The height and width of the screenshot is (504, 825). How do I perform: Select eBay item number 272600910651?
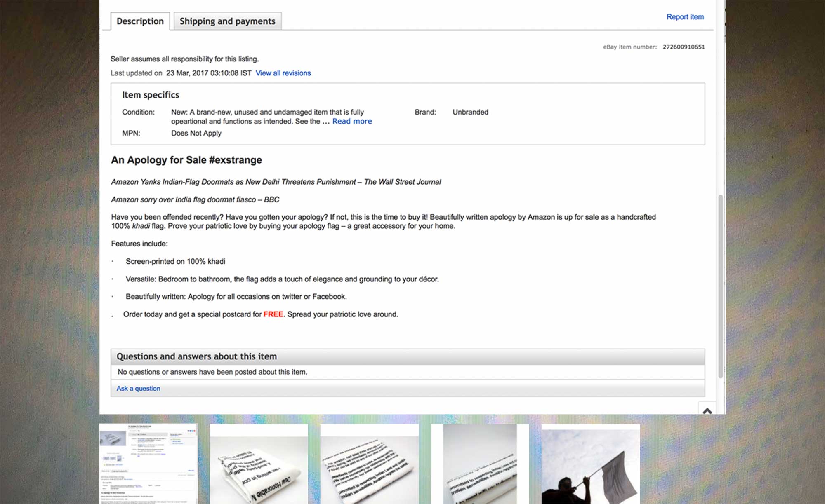tap(684, 47)
